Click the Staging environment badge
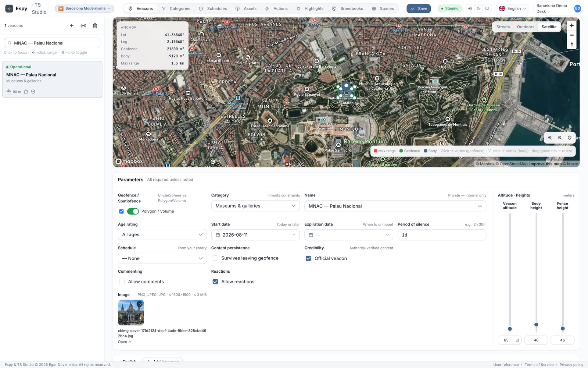 tap(450, 8)
